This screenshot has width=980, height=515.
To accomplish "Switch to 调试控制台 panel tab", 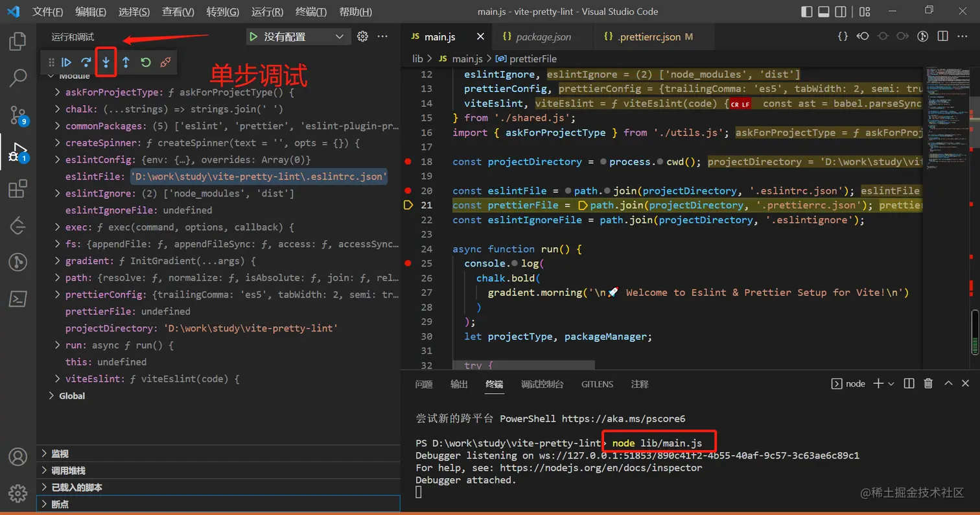I will pos(542,384).
